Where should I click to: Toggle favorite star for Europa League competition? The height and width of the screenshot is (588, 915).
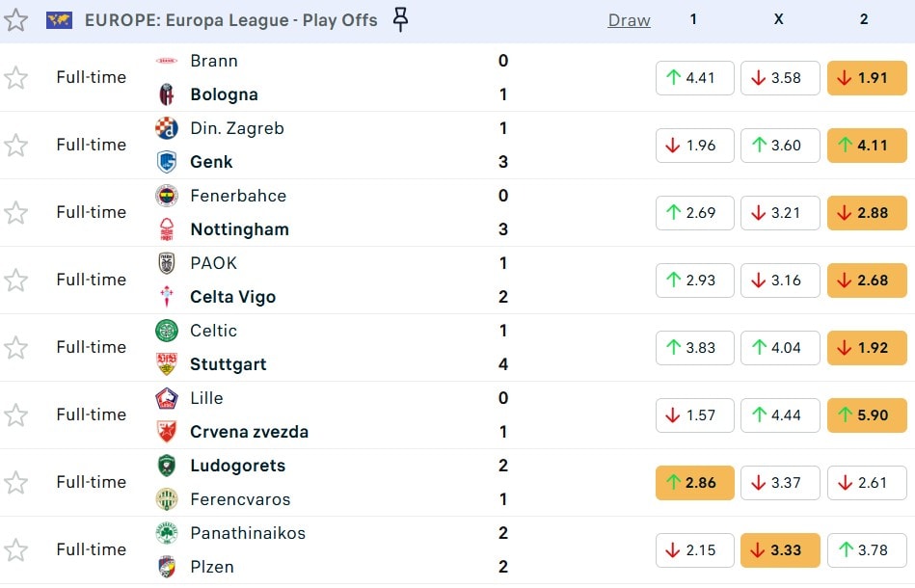pos(16,19)
